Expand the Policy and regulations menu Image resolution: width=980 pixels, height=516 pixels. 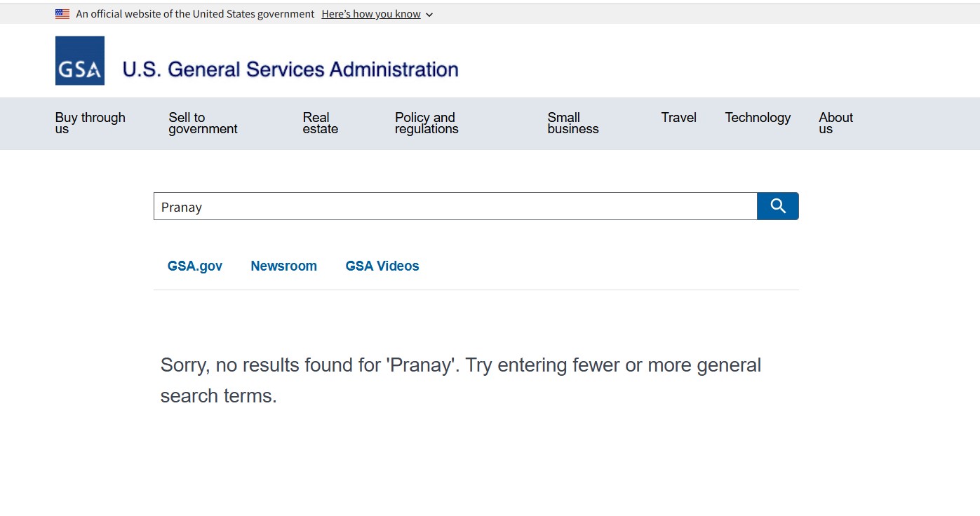coord(426,123)
